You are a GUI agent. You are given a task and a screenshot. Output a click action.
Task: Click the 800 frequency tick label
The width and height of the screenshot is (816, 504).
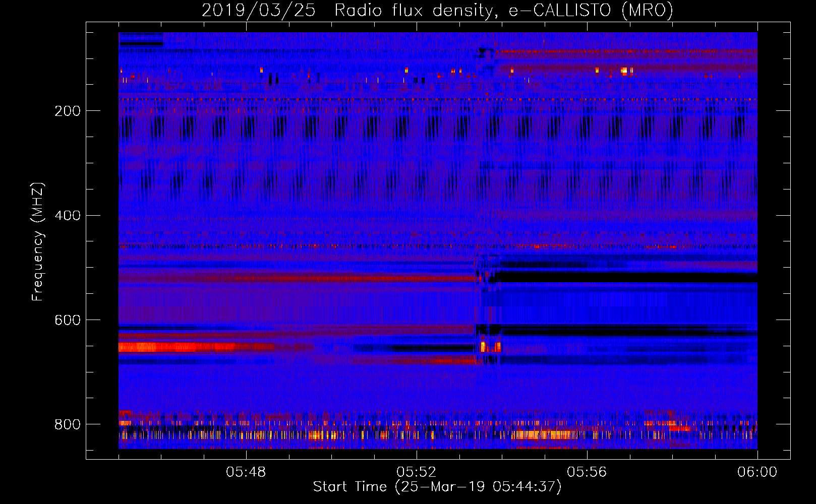coord(68,424)
